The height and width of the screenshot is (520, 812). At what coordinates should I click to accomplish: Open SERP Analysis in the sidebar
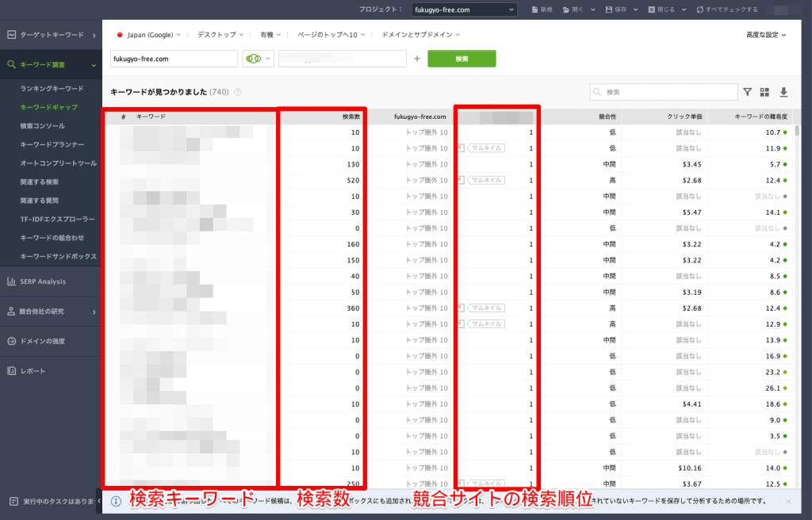click(50, 281)
